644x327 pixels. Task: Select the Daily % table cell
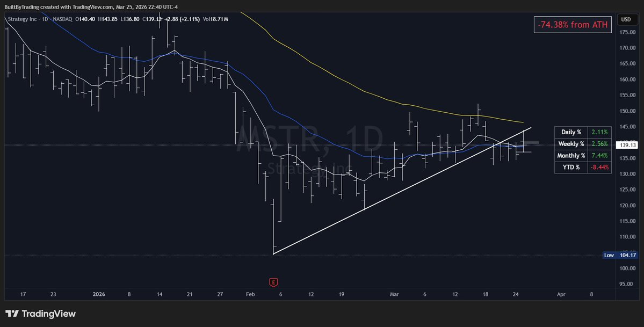571,132
